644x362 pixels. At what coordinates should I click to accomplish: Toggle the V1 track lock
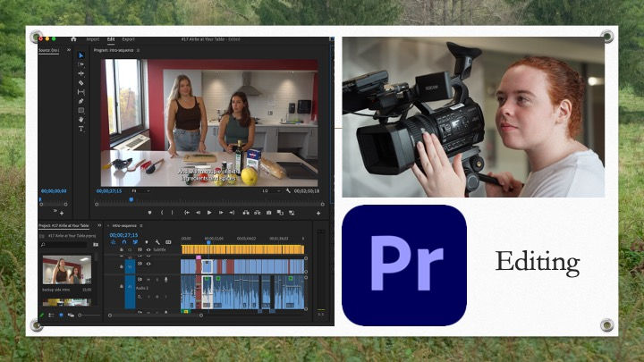tap(122, 266)
